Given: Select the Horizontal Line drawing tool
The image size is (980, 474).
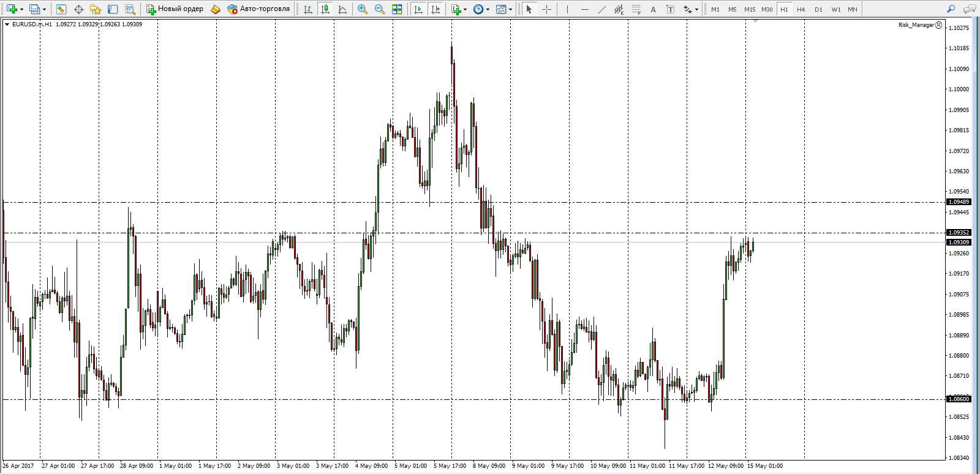Looking at the screenshot, I should 584,9.
